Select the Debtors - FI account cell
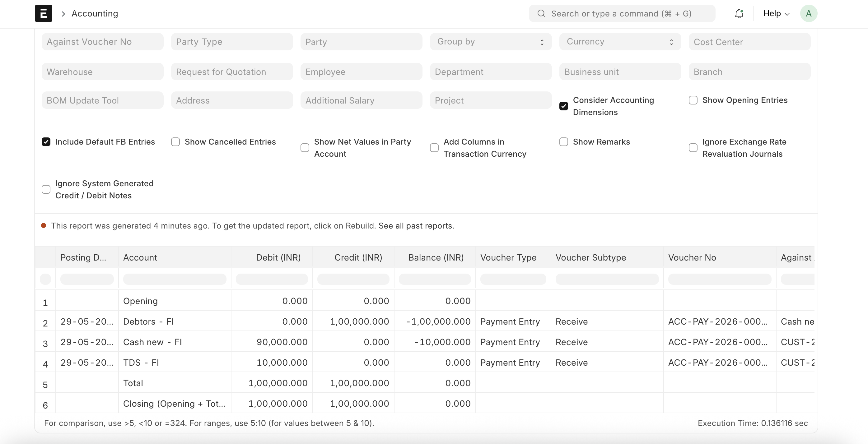Screen dimensions: 868x444 pos(175,321)
